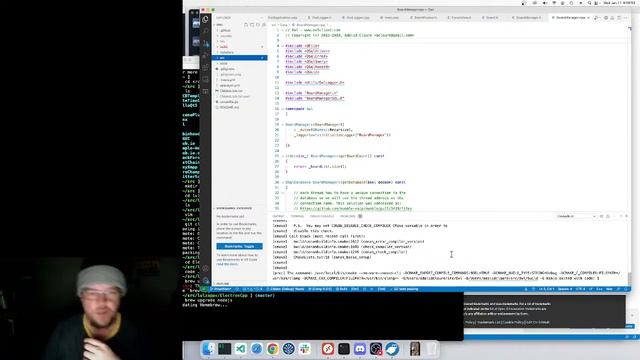Image resolution: width=640 pixels, height=360 pixels.
Task: Launch Safari from the Dock
Action: click(257, 349)
